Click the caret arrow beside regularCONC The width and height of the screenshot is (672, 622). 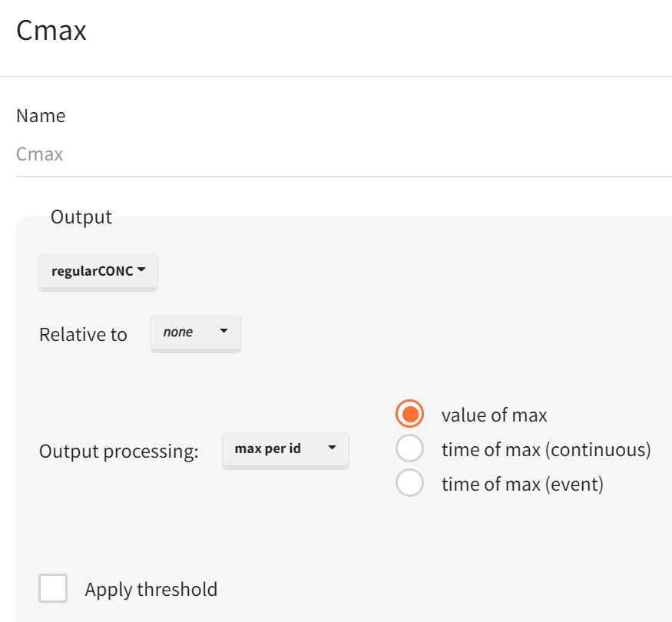141,270
